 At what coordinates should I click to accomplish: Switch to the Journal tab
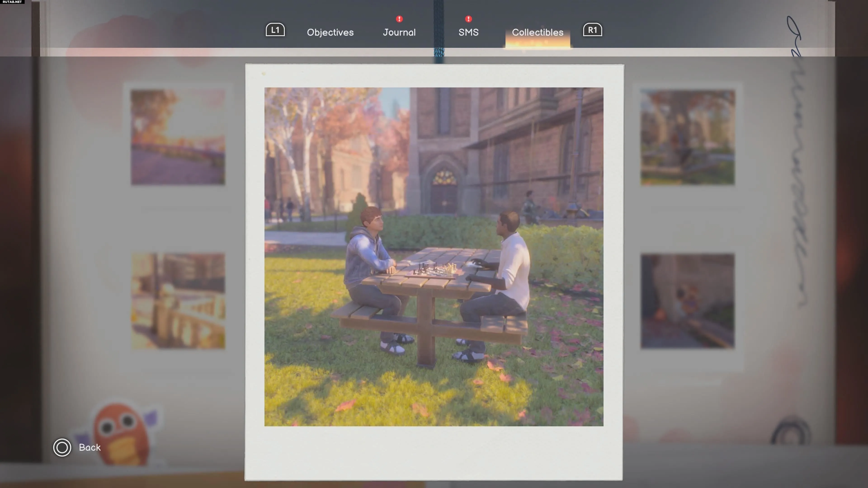pos(399,32)
